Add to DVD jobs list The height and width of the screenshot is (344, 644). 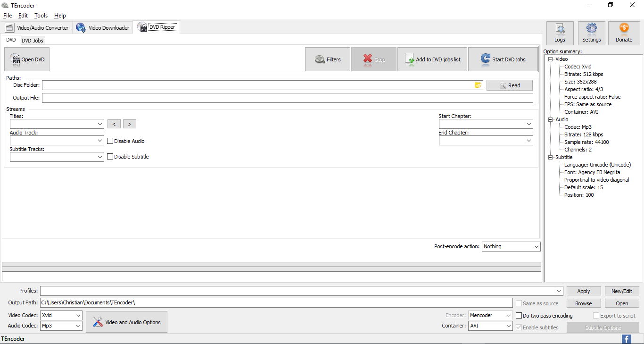[432, 59]
